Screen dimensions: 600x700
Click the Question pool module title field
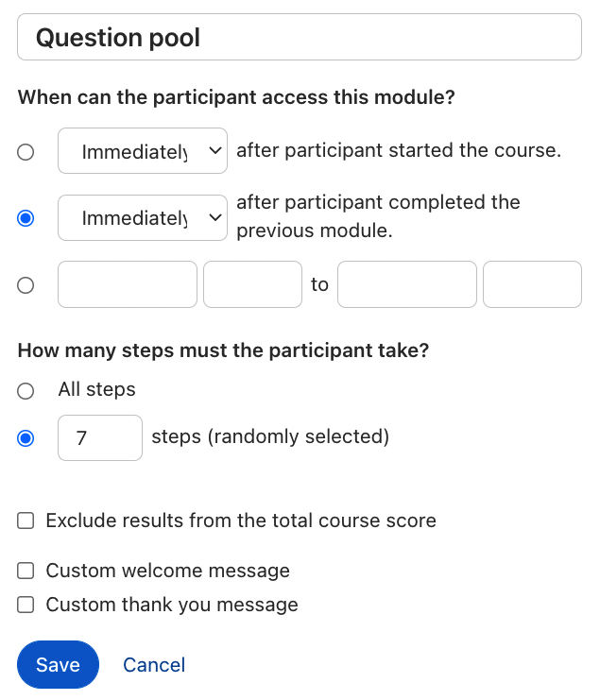click(x=299, y=38)
